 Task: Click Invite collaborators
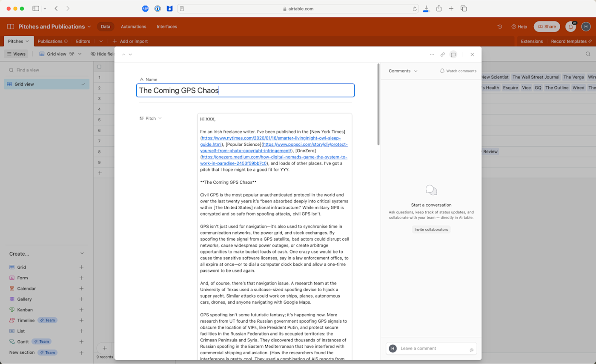(431, 229)
